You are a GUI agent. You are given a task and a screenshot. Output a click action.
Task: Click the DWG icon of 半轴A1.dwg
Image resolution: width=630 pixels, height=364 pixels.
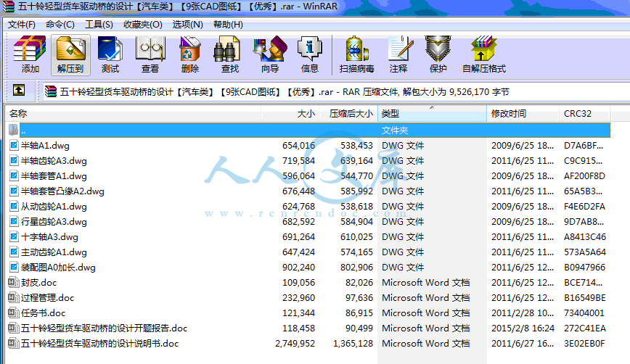click(x=14, y=145)
